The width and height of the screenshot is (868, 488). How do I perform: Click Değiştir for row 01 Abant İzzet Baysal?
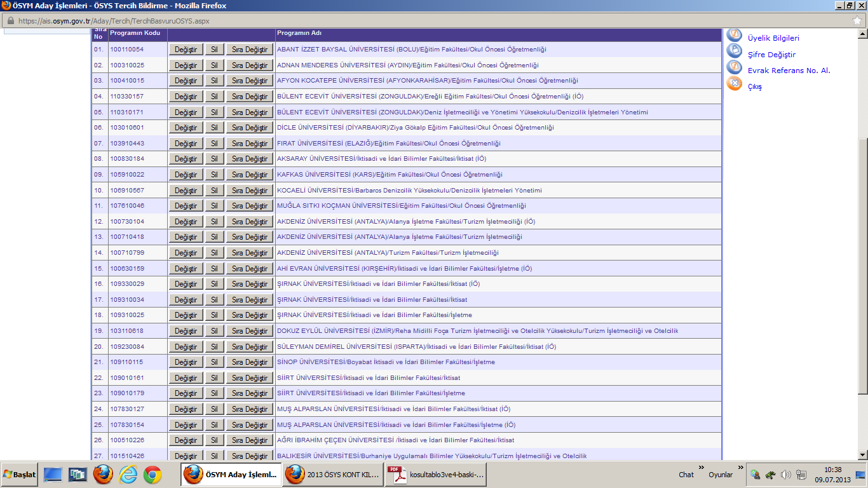pos(186,50)
